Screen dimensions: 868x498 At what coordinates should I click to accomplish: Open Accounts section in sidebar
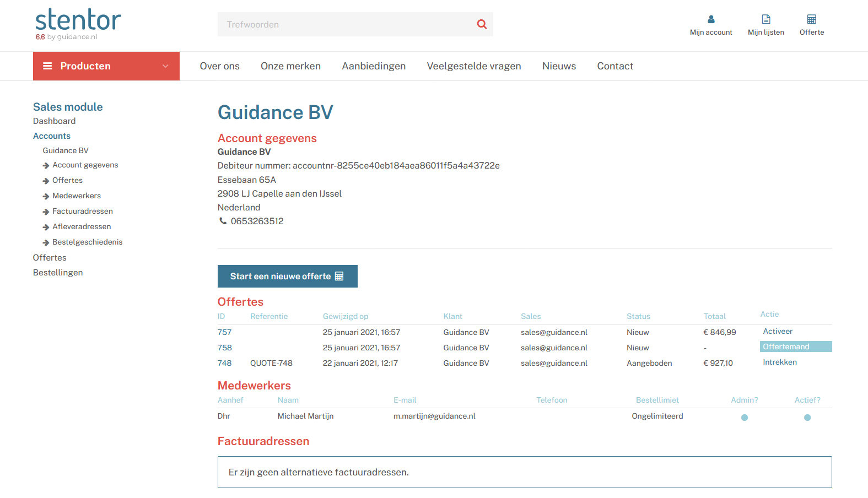click(52, 136)
